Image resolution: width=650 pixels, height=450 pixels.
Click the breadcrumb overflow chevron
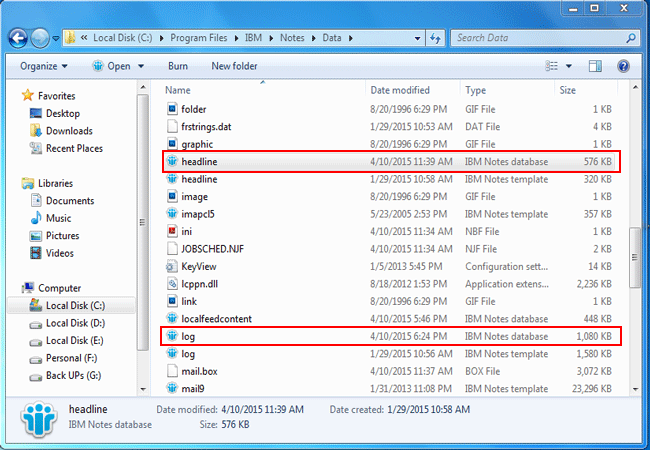pyautogui.click(x=84, y=38)
